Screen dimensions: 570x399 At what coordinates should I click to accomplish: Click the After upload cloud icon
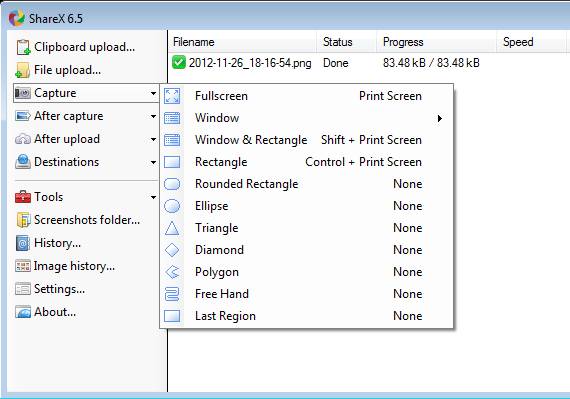[x=23, y=139]
